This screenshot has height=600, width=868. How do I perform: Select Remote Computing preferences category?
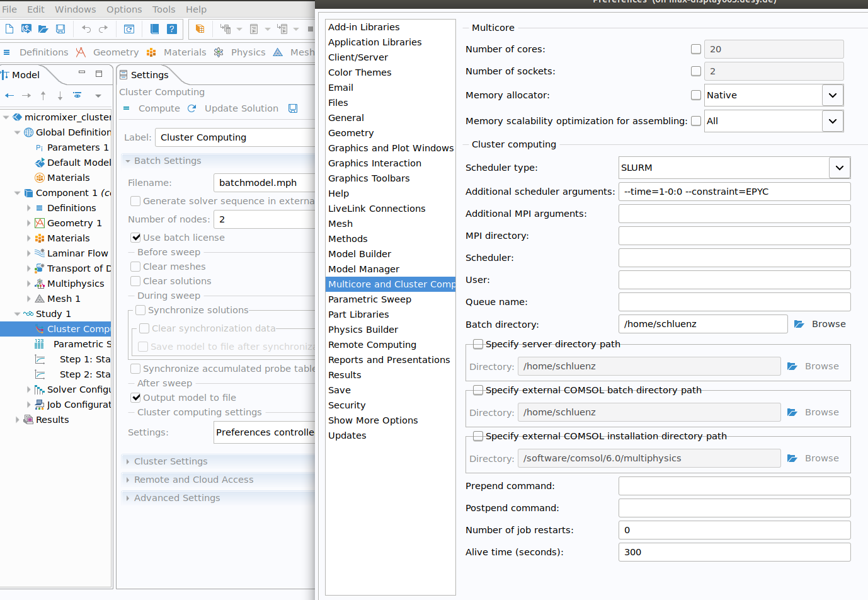pos(372,345)
